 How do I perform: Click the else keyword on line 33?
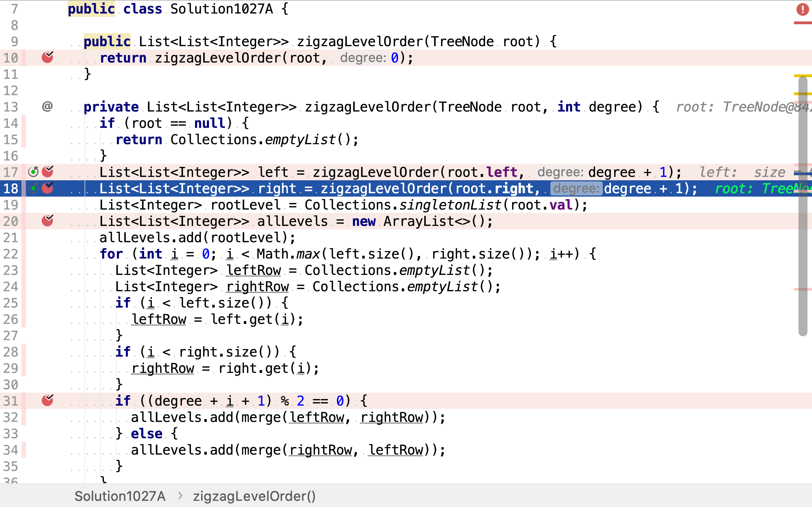click(x=147, y=433)
